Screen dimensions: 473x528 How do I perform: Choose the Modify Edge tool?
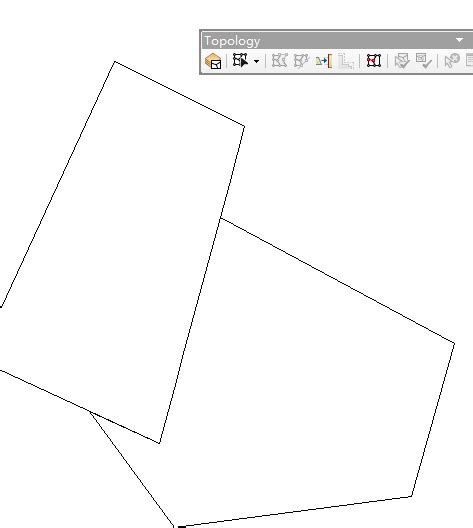pos(279,61)
